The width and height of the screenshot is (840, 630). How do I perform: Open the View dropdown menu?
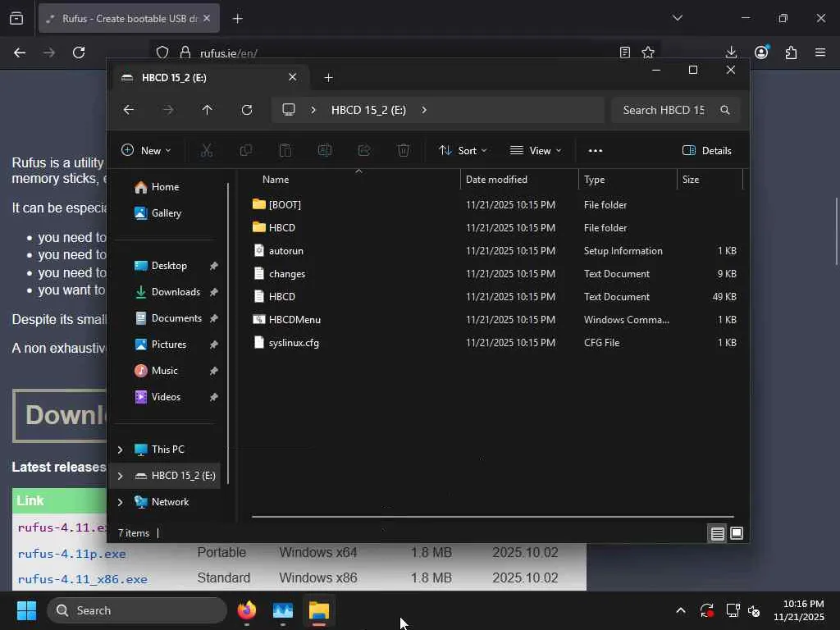(x=535, y=151)
